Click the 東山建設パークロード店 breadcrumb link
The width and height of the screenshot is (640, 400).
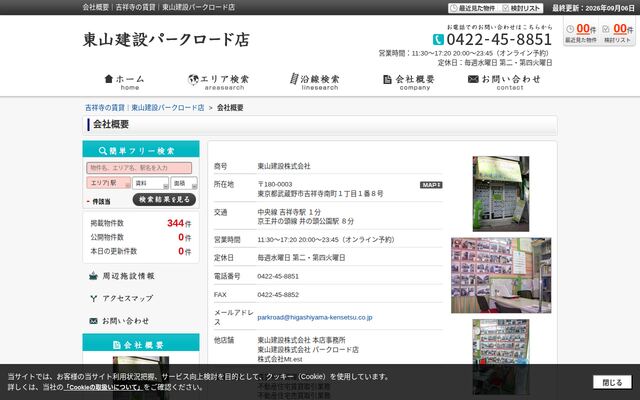168,108
